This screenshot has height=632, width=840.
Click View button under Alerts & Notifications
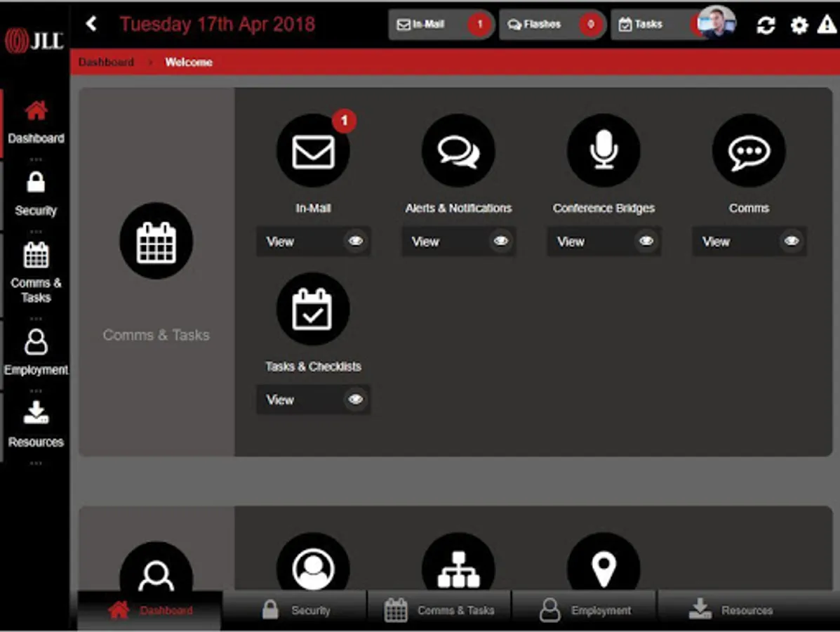[458, 242]
